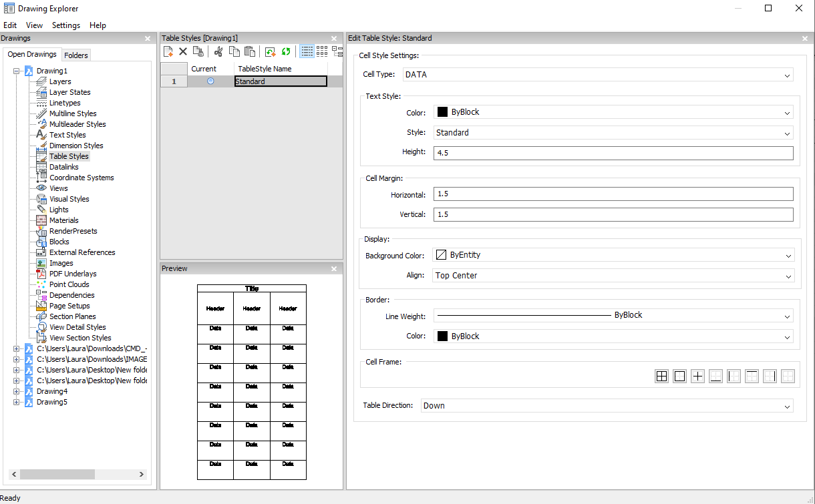Set Standard as the current table style
This screenshot has height=504, width=815.
pos(210,81)
